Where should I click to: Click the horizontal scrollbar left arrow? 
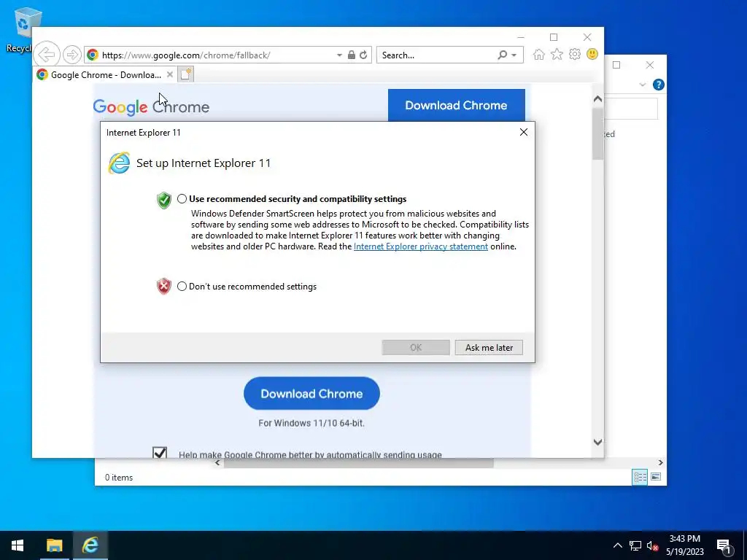pyautogui.click(x=217, y=462)
